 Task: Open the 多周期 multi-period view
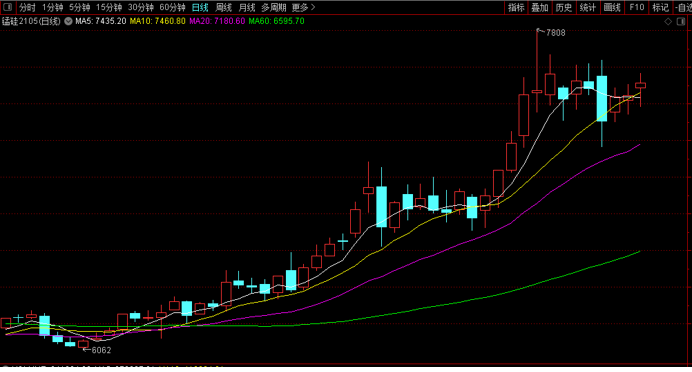coord(274,8)
